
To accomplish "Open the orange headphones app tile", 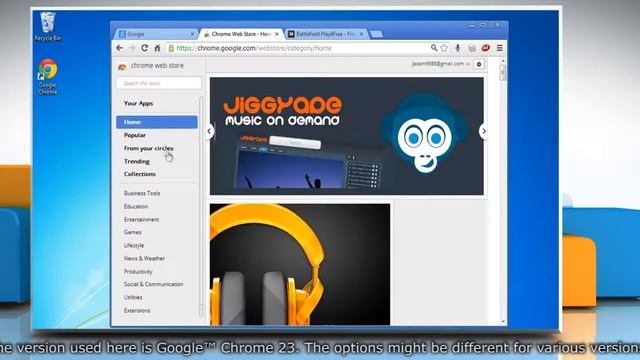I will pos(300,264).
